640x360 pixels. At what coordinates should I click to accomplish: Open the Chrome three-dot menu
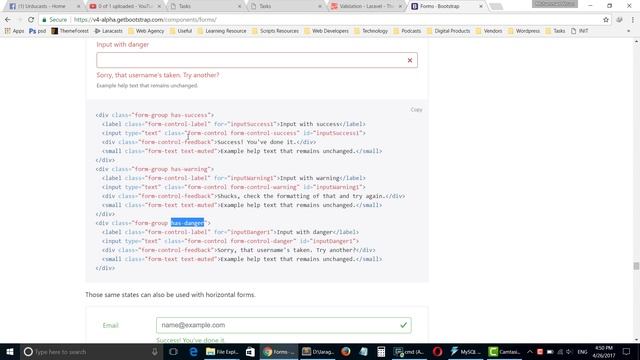(633, 20)
